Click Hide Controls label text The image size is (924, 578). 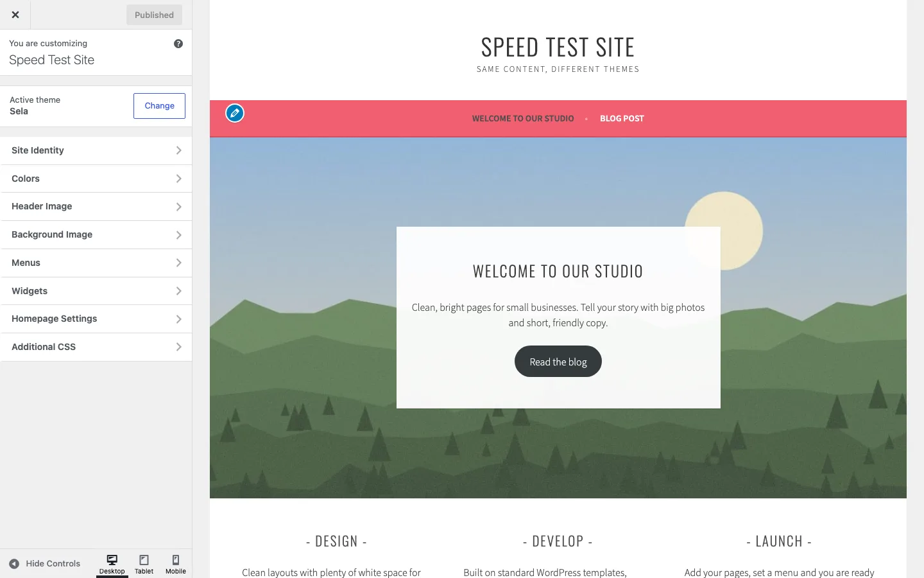tap(53, 564)
